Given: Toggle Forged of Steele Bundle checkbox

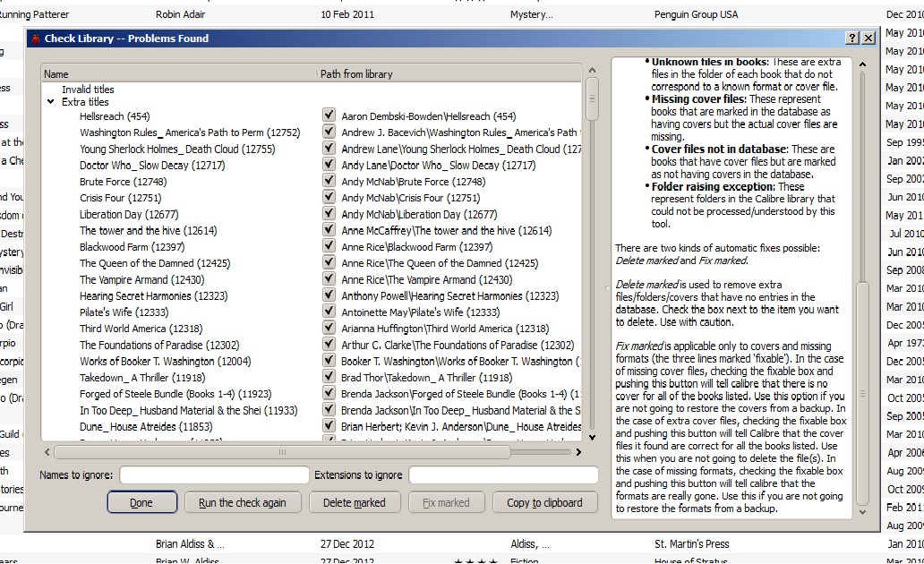Looking at the screenshot, I should pyautogui.click(x=329, y=393).
